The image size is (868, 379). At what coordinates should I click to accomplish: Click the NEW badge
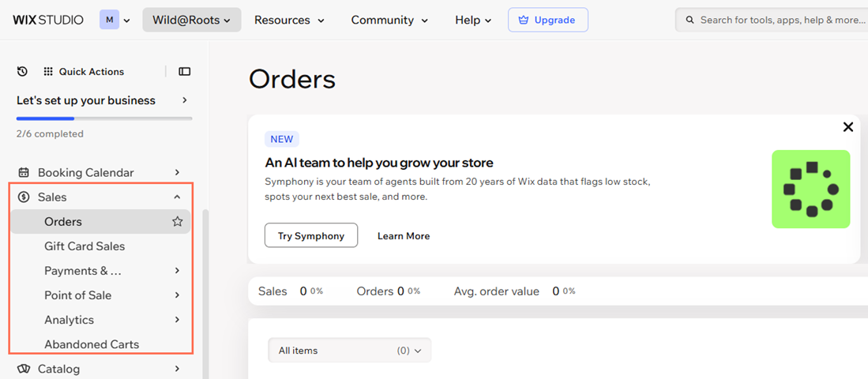[x=282, y=139]
